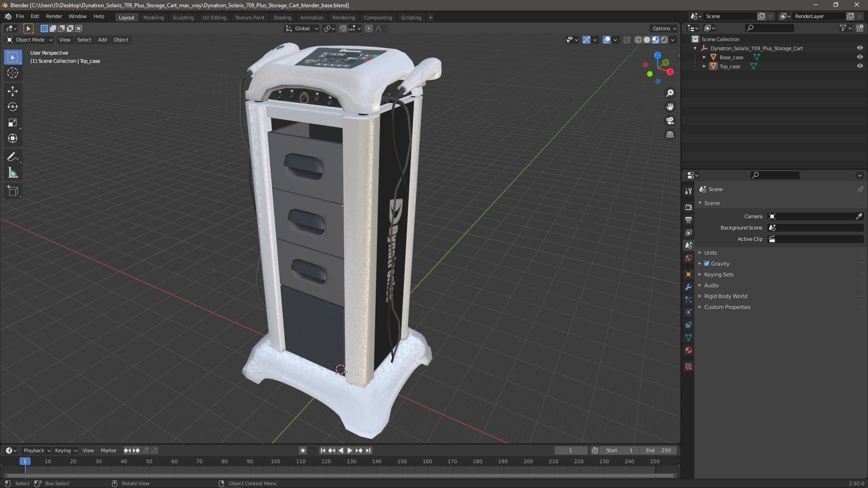Screen dimensions: 868x488
Task: Expand the Base_case tree item
Action: (704, 57)
